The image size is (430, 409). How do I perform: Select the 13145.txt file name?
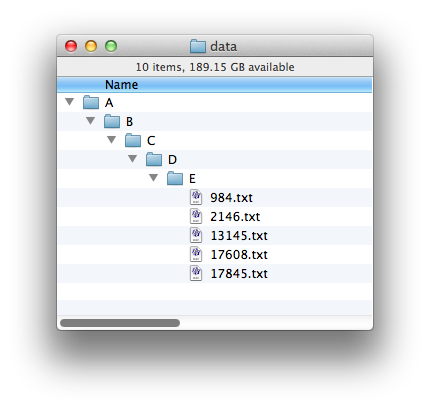coord(239,236)
